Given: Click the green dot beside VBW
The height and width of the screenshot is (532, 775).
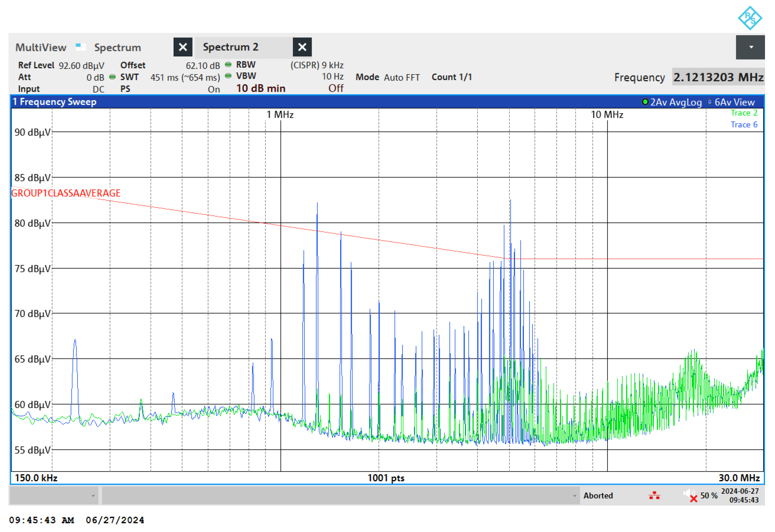Looking at the screenshot, I should (228, 76).
